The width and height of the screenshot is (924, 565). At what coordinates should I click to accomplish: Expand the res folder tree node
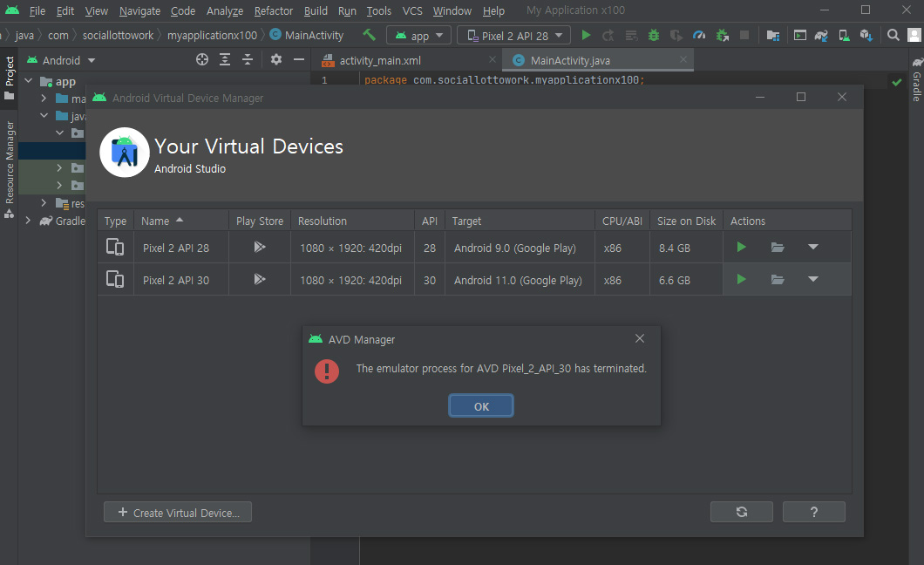pyautogui.click(x=44, y=202)
